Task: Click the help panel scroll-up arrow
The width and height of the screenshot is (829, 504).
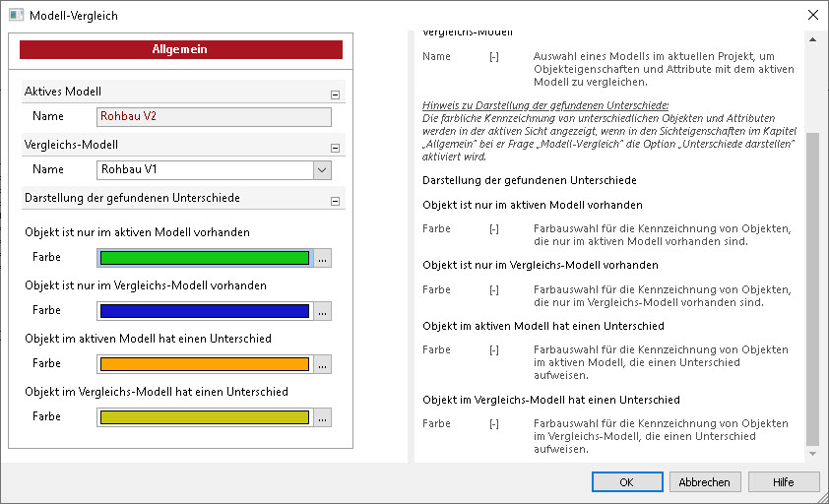Action: [x=812, y=39]
